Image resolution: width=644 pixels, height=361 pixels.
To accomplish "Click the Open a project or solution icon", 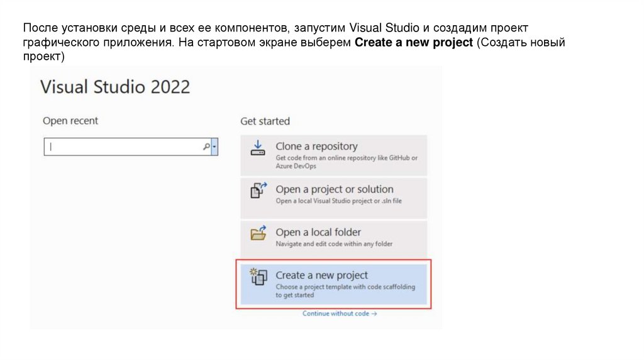I will click(258, 191).
